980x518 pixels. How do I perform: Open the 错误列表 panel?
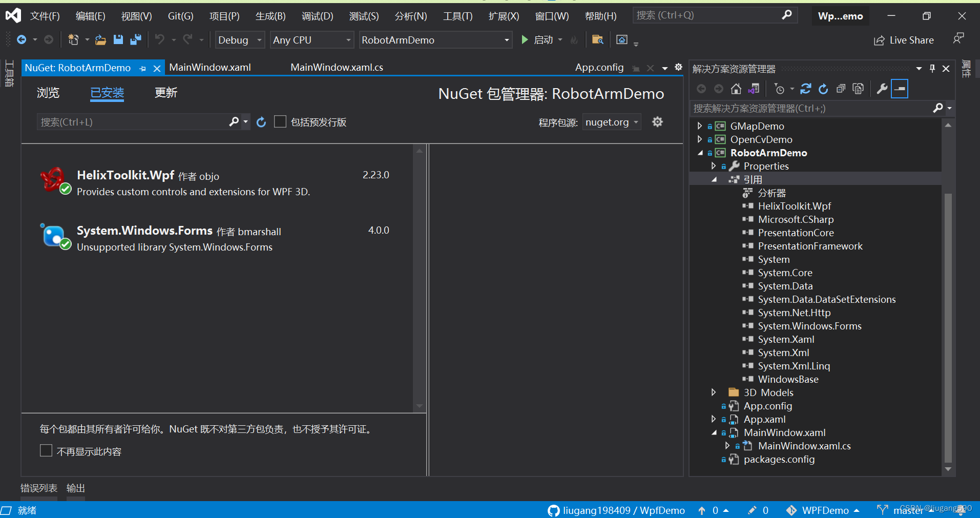pos(39,488)
